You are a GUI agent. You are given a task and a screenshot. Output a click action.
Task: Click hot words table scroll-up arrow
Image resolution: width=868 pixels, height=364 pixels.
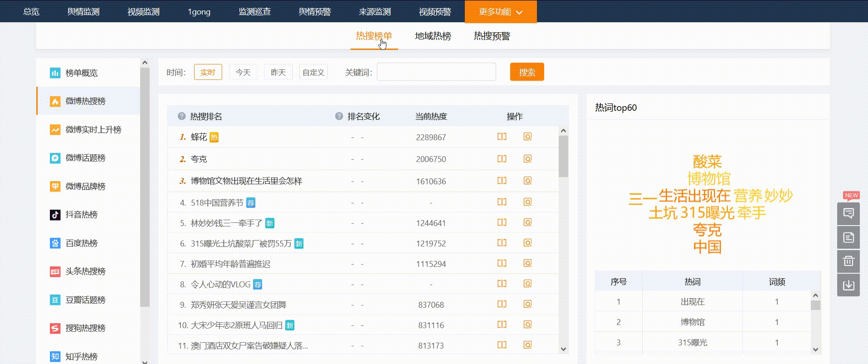point(815,295)
